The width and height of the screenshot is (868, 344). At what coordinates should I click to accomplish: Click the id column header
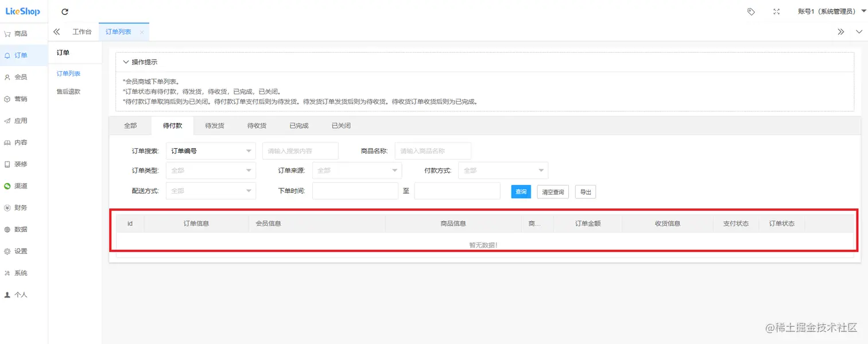[x=130, y=223]
